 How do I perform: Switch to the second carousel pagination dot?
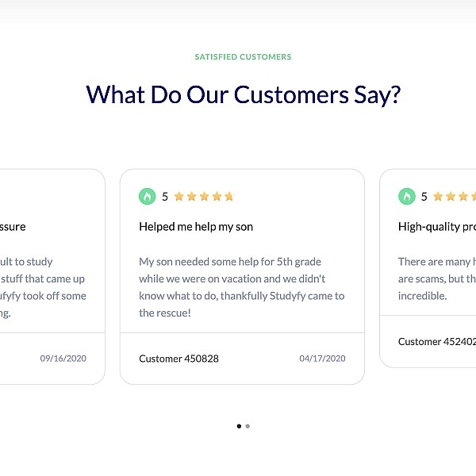tap(248, 426)
